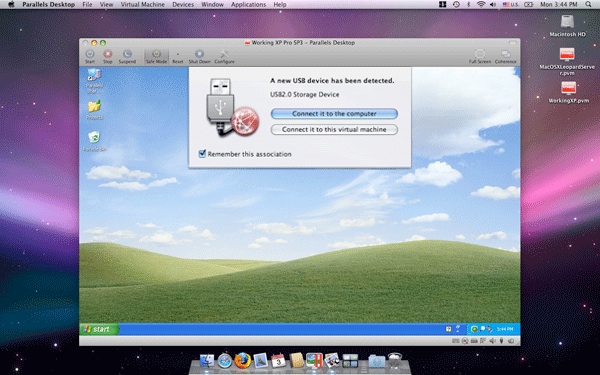Open the Help menu
600x375 pixels.
click(280, 5)
